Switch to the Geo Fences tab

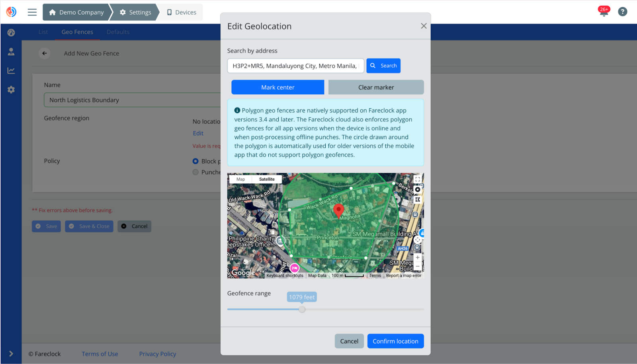77,32
